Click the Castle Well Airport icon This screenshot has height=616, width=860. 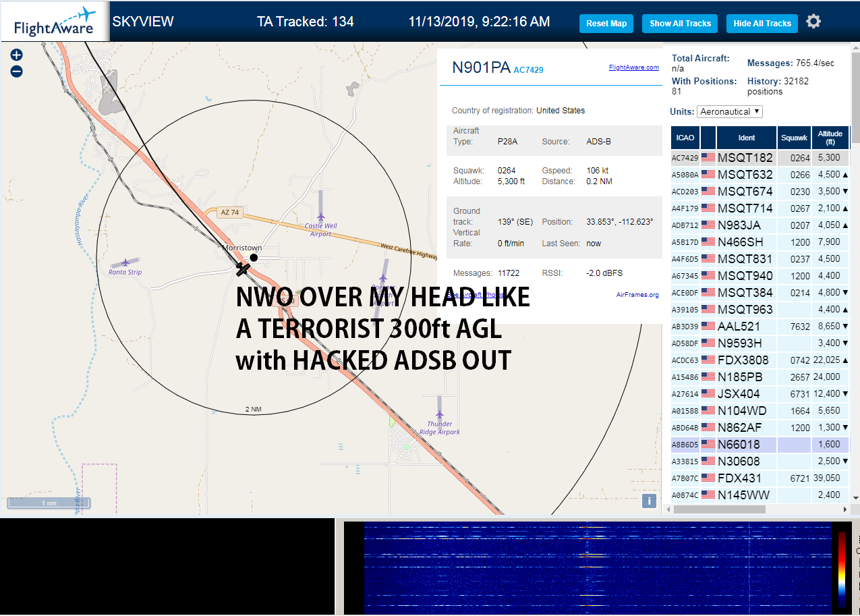pyautogui.click(x=321, y=217)
